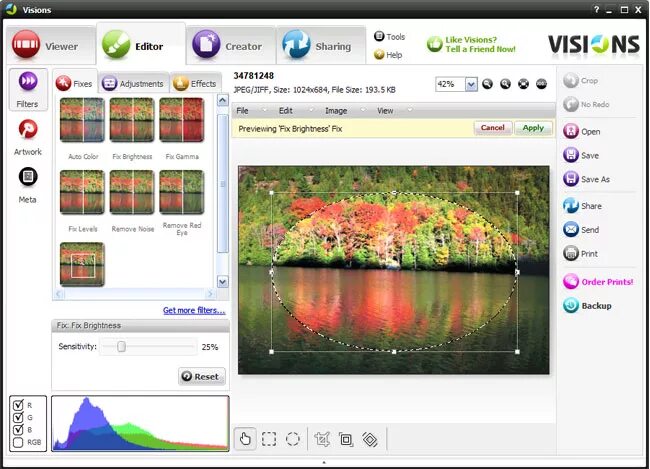650x469 pixels.
Task: Click the Print button
Action: tap(580, 253)
